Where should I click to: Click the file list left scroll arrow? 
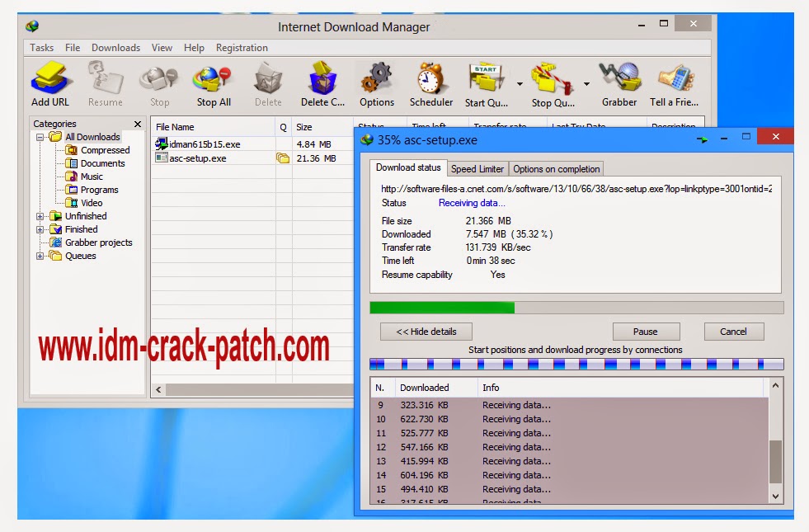[158, 389]
